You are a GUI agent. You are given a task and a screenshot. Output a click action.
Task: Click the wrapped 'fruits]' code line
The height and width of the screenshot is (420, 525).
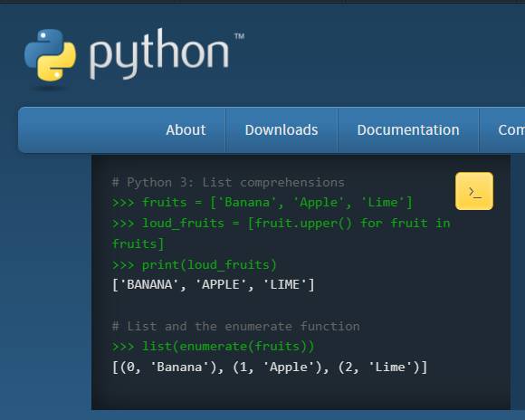tap(138, 243)
